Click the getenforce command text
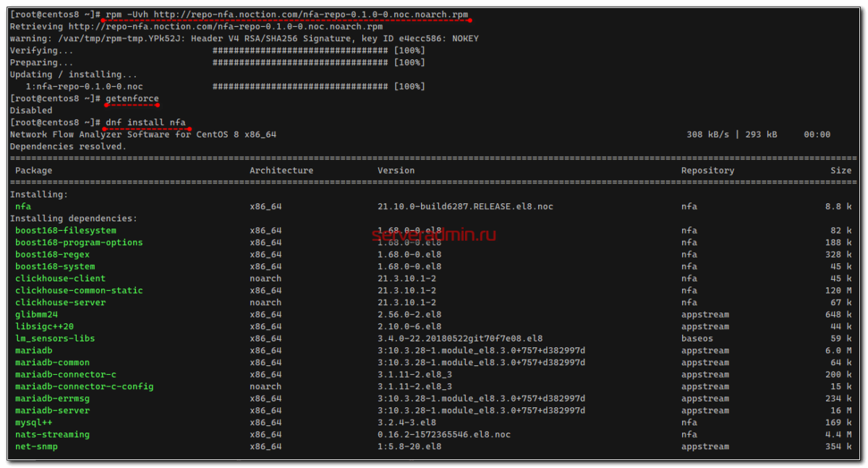The image size is (868, 468). tap(132, 98)
